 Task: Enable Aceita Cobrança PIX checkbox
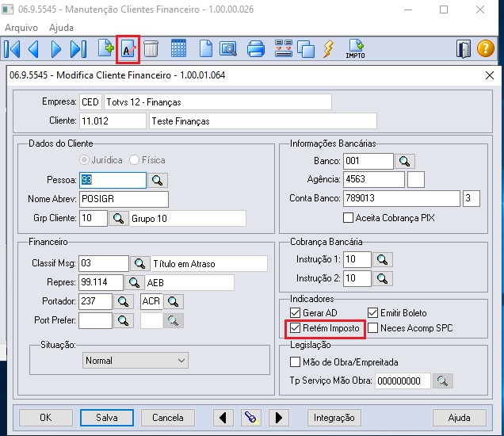pyautogui.click(x=349, y=218)
